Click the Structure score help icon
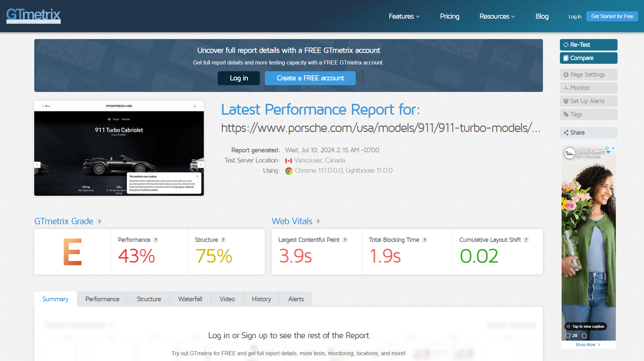The image size is (644, 361). (223, 240)
